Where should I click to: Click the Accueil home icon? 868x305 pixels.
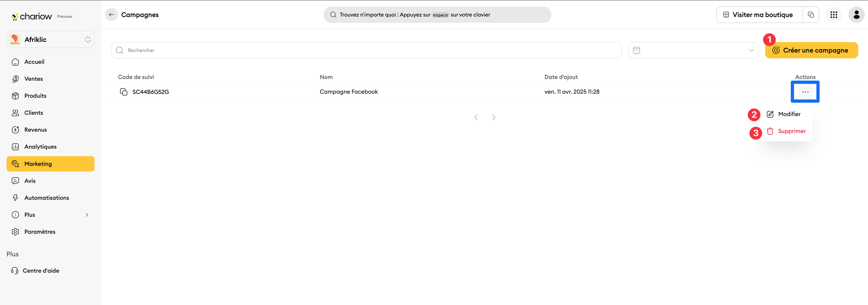[16, 62]
